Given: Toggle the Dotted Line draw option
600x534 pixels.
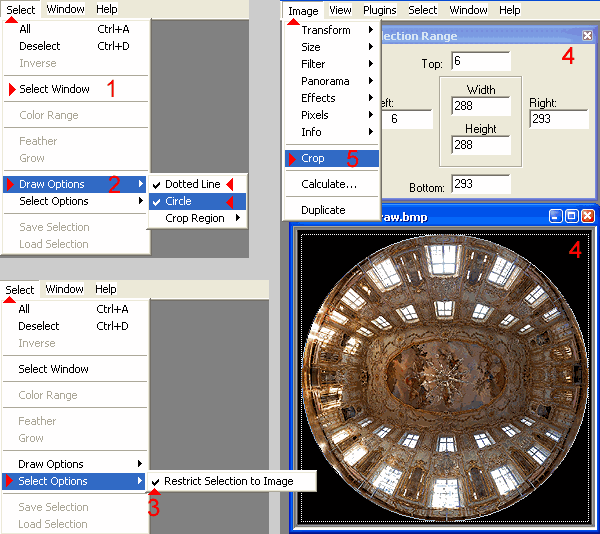Looking at the screenshot, I should 192,184.
